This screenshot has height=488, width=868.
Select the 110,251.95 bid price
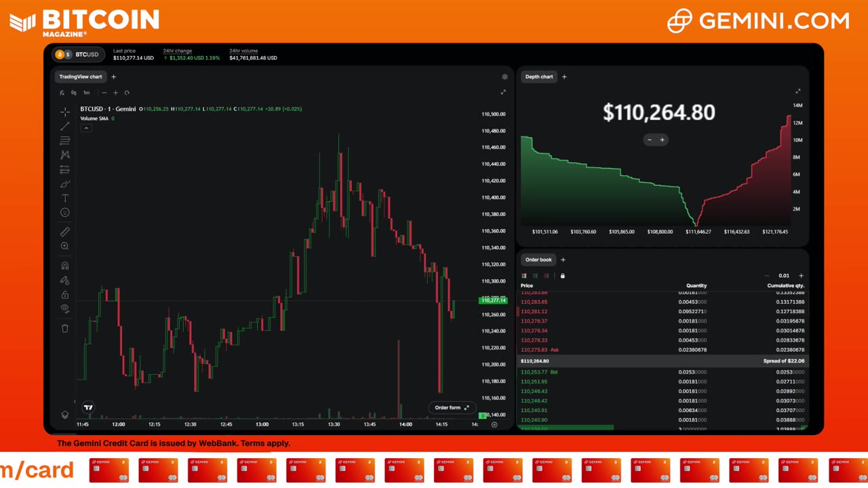click(534, 382)
